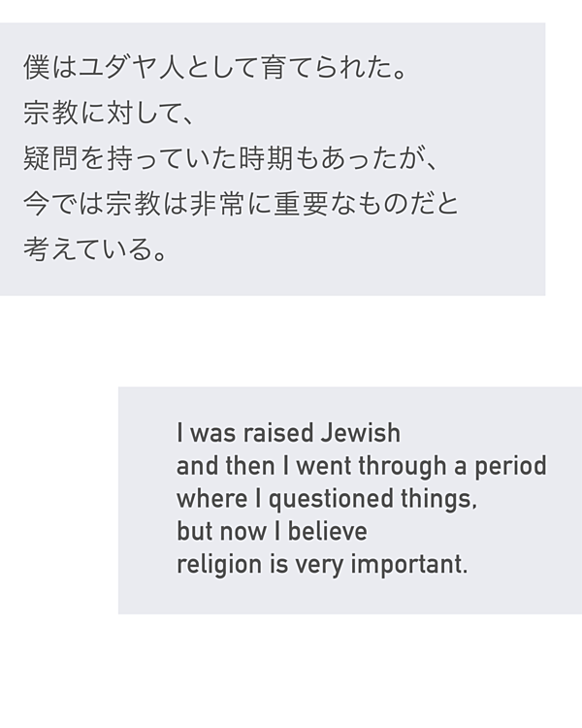Click the Japanese line starting with 僕はユダヤ人
582x728 pixels.
(215, 67)
